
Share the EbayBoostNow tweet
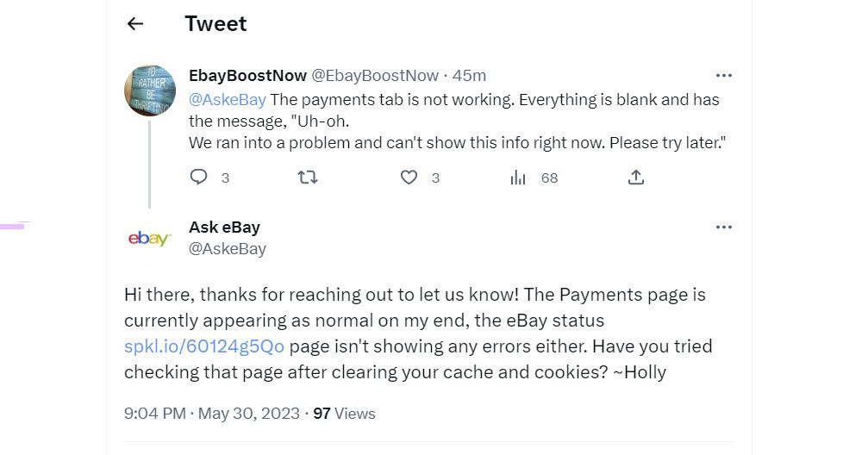(636, 178)
